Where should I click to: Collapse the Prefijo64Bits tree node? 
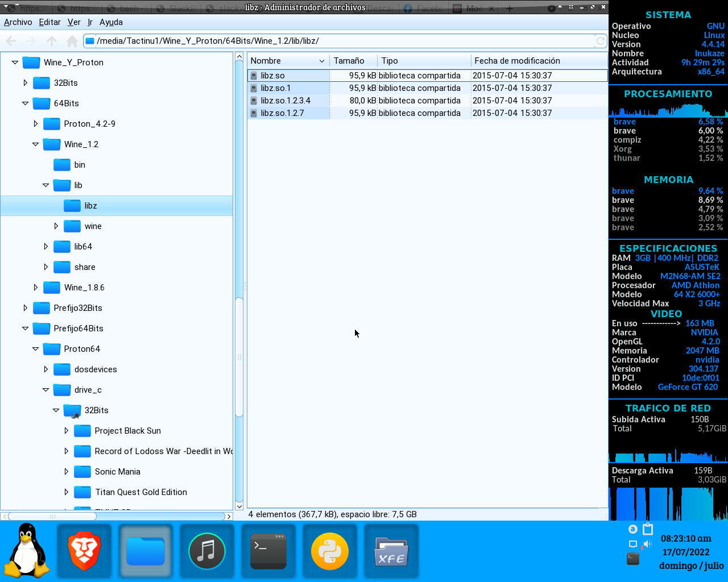point(26,329)
